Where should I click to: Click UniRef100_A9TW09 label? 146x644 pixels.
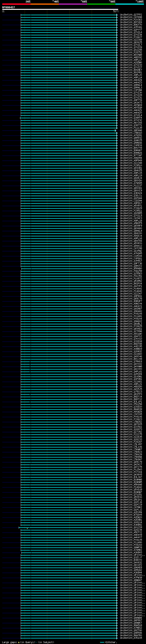pos(131,105)
